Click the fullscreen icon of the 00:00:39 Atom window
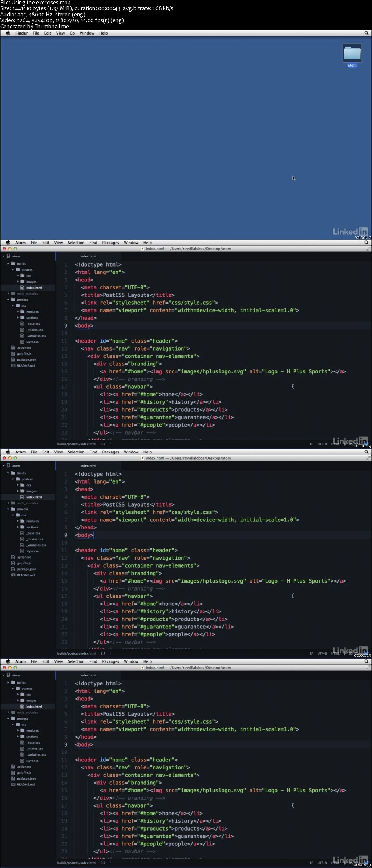Image resolution: width=372 pixels, height=868 pixels. click(368, 668)
